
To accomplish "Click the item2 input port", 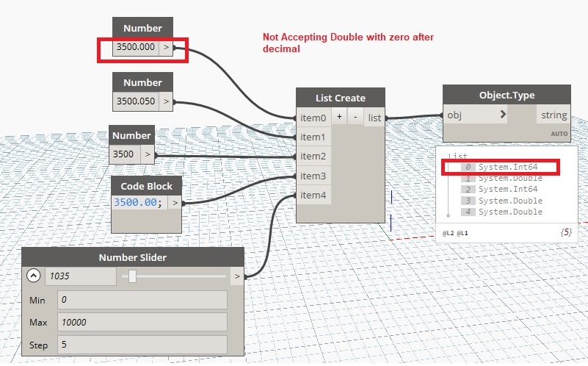I will (313, 156).
